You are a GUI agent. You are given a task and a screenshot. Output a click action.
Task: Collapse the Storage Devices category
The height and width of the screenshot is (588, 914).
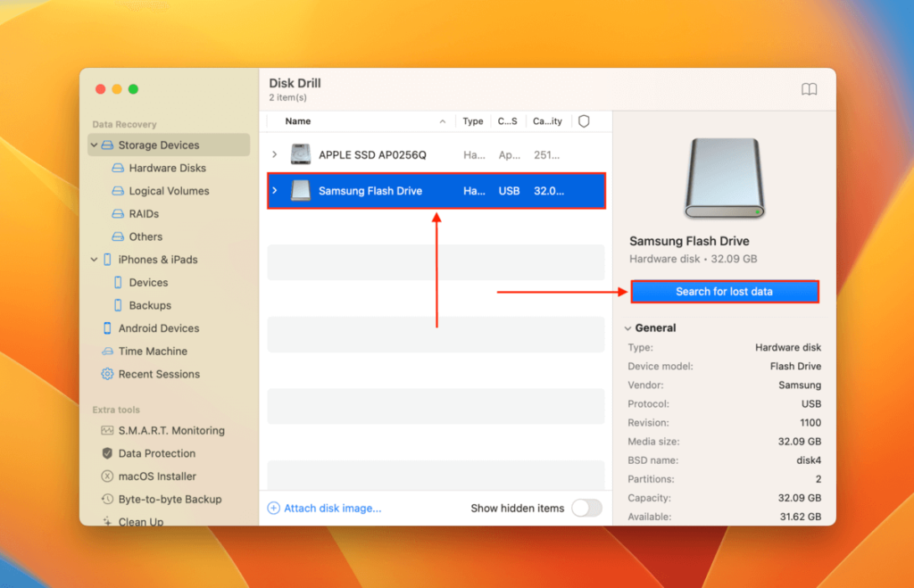94,145
